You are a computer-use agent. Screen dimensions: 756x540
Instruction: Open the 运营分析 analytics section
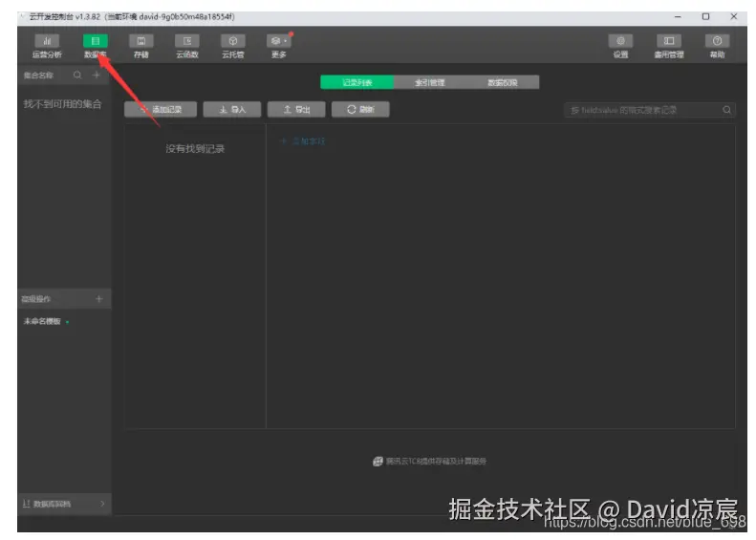[x=47, y=46]
